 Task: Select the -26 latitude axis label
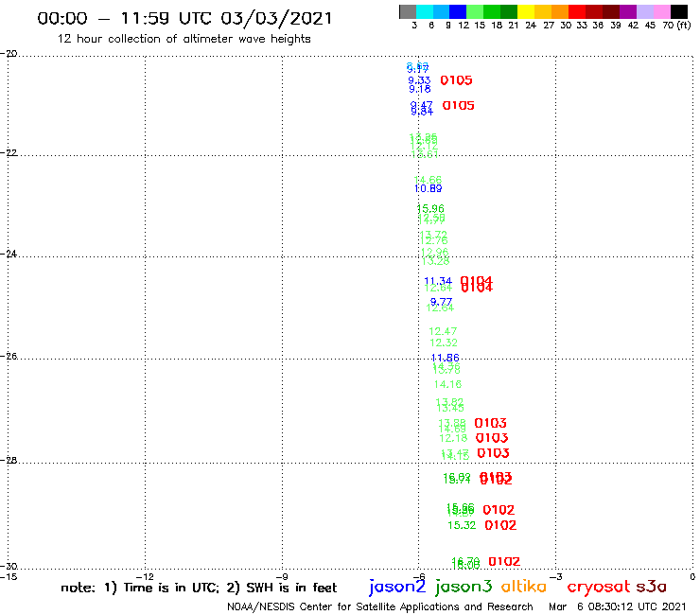click(9, 356)
